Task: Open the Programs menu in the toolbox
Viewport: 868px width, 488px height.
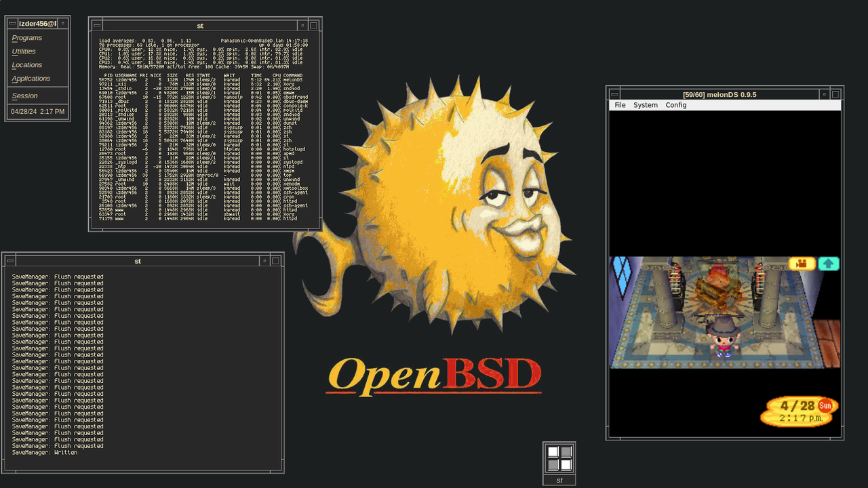Action: [x=27, y=38]
